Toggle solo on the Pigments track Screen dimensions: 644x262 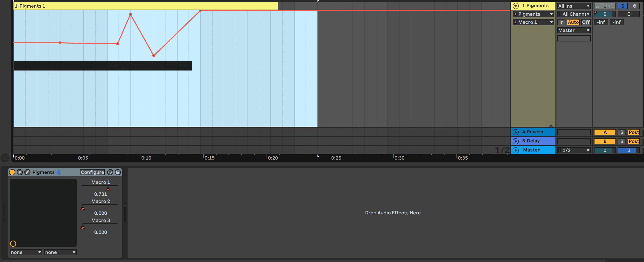[623, 6]
